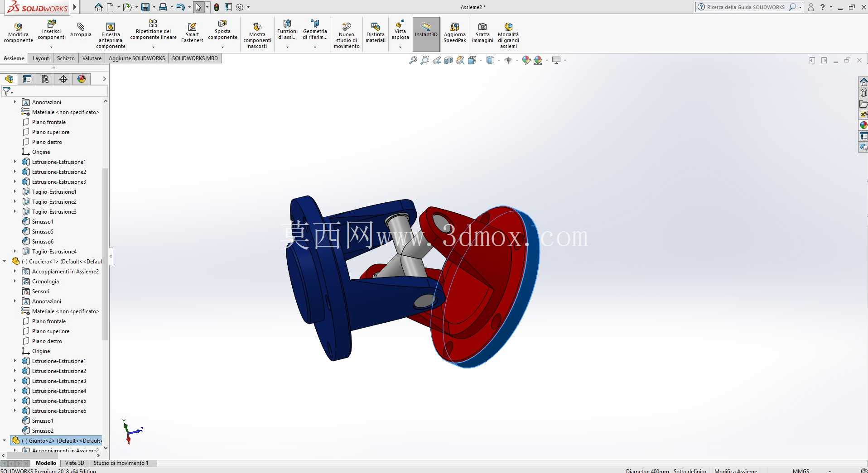This screenshot has width=868, height=473.
Task: Open MMGS units status bar selector
Action: point(801,471)
